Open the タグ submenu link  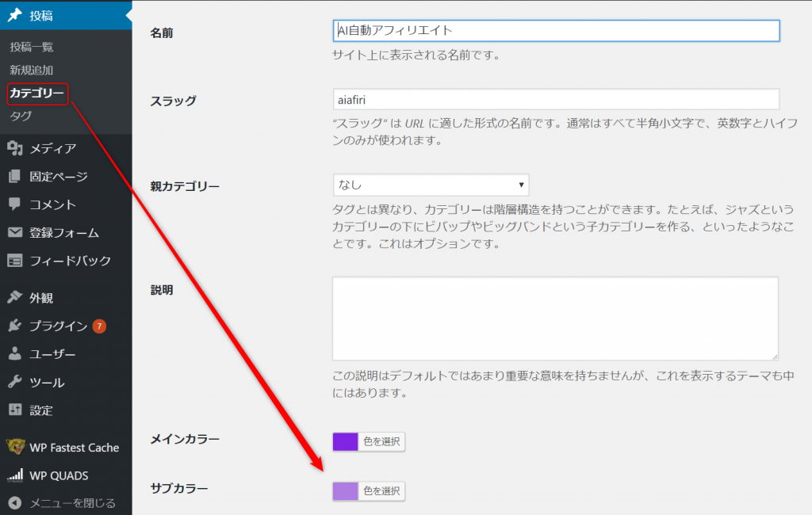(x=21, y=116)
